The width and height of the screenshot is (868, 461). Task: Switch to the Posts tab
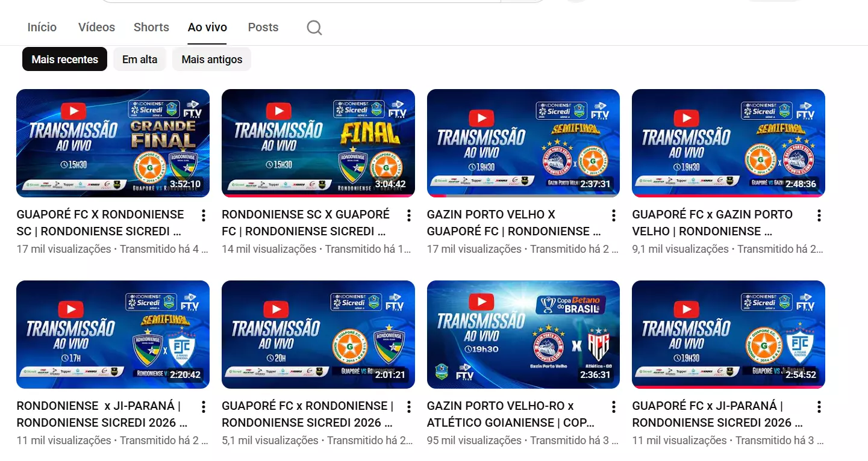(x=263, y=27)
